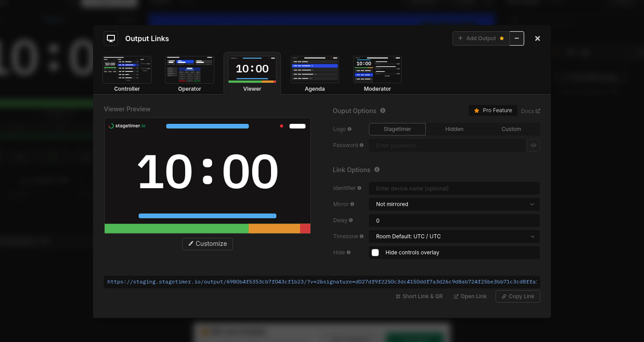Click the info icon next to Ouput Options
The width and height of the screenshot is (644, 342).
pyautogui.click(x=382, y=111)
